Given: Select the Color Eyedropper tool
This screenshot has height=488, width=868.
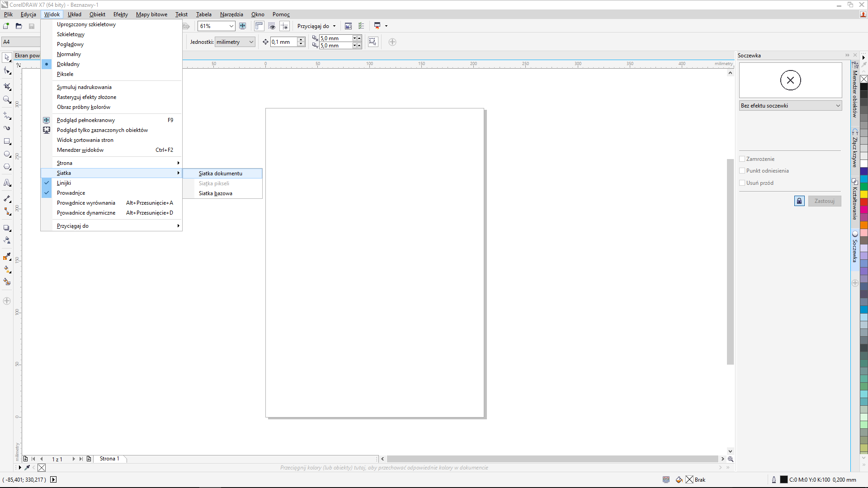Looking at the screenshot, I should tap(7, 257).
